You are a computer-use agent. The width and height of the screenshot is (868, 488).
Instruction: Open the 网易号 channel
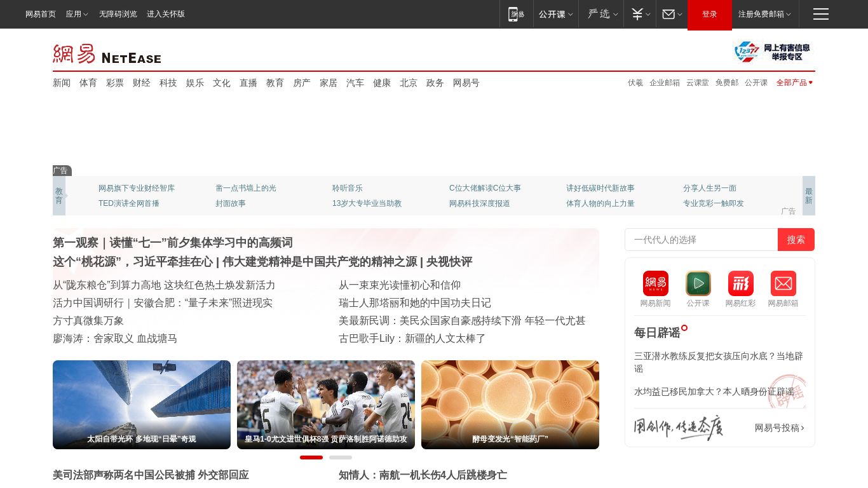tap(466, 83)
